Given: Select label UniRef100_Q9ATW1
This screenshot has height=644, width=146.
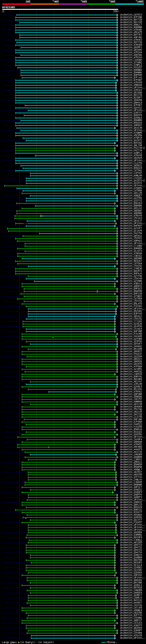Looking at the screenshot, I should [131, 55].
